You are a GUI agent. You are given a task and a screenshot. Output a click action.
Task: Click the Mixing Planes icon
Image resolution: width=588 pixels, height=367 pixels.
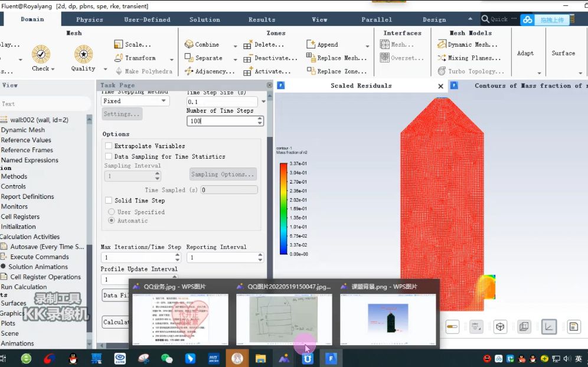coord(442,58)
